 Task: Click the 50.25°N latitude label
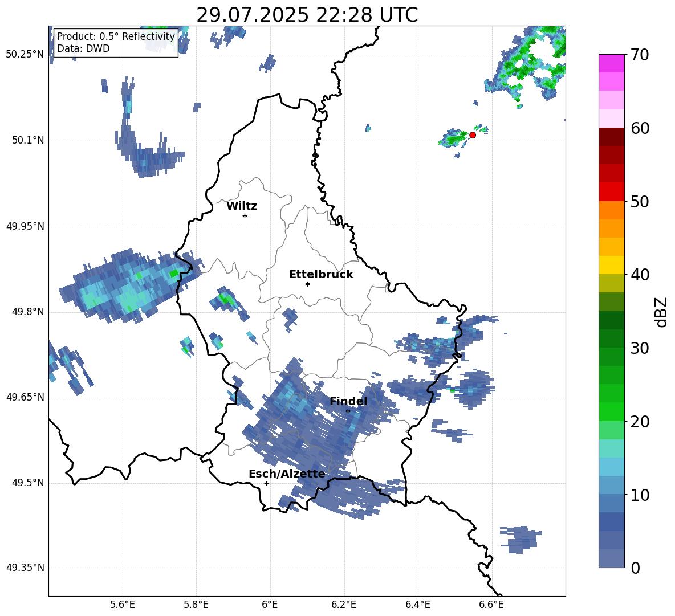click(25, 55)
